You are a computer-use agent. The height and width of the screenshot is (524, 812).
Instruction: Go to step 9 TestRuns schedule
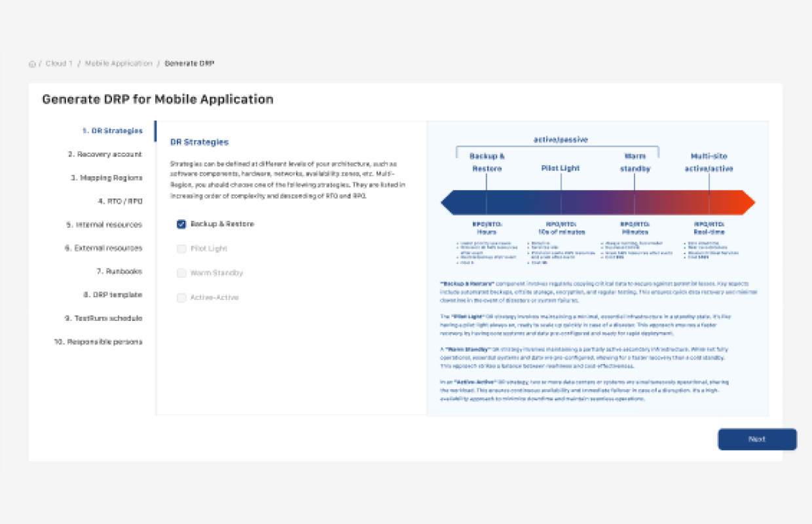point(103,318)
